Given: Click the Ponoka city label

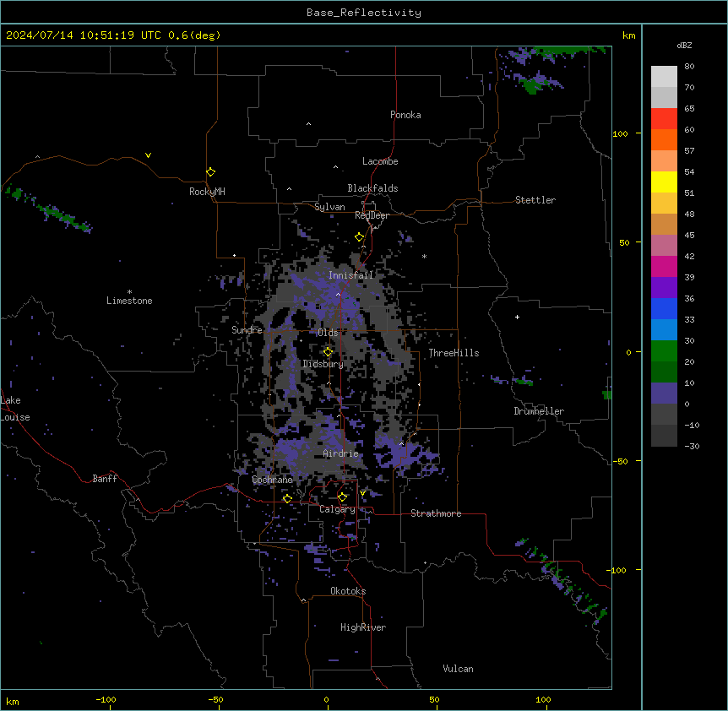Looking at the screenshot, I should coord(405,115).
